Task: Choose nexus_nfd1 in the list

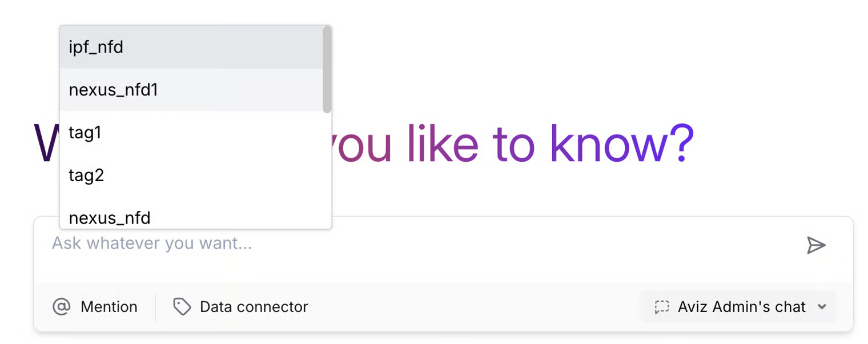Action: click(x=113, y=90)
